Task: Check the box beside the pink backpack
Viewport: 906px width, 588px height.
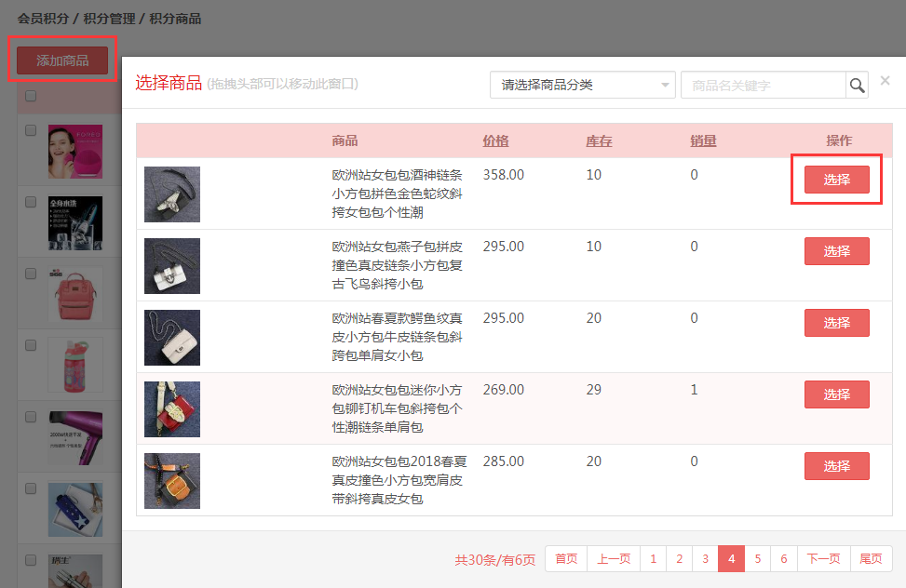Action: (x=31, y=274)
